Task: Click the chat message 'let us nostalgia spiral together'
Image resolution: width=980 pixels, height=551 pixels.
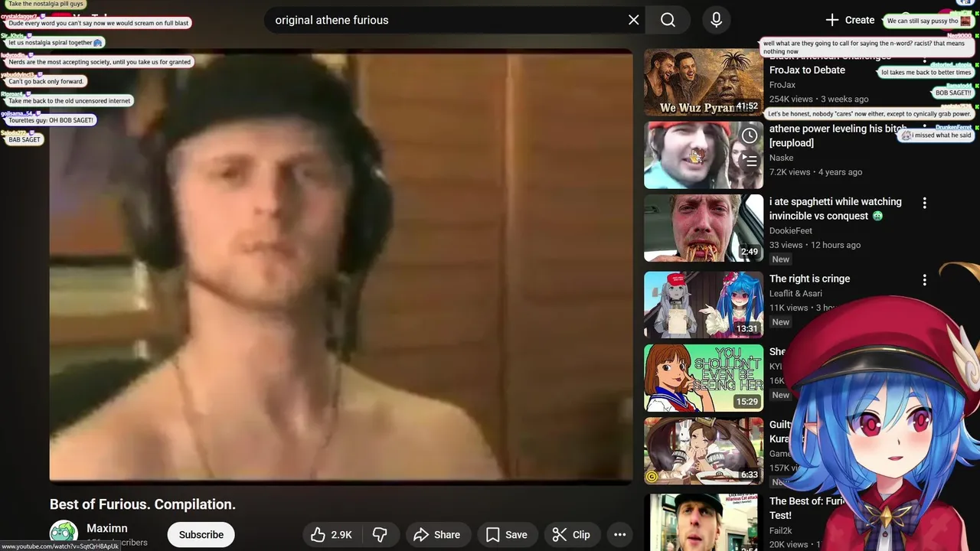Action: [x=54, y=43]
